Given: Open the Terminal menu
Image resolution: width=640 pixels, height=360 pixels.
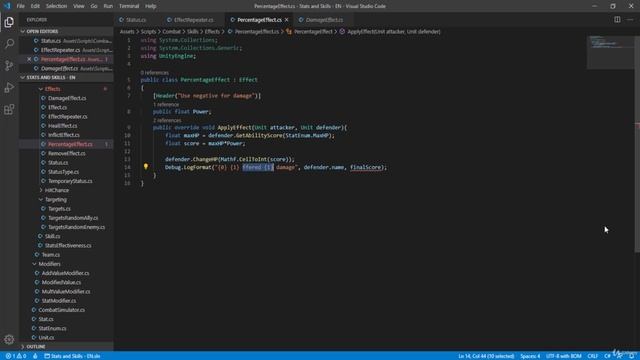Looking at the screenshot, I should pos(129,6).
